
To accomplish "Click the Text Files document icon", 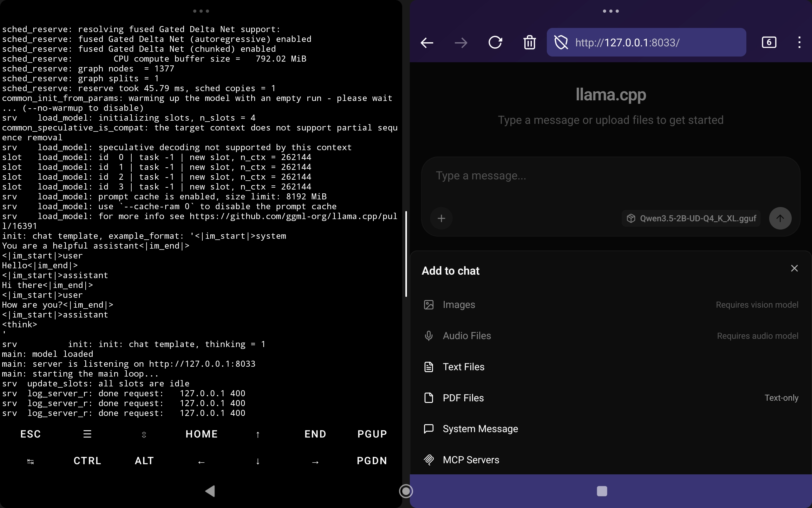I will coord(429,367).
